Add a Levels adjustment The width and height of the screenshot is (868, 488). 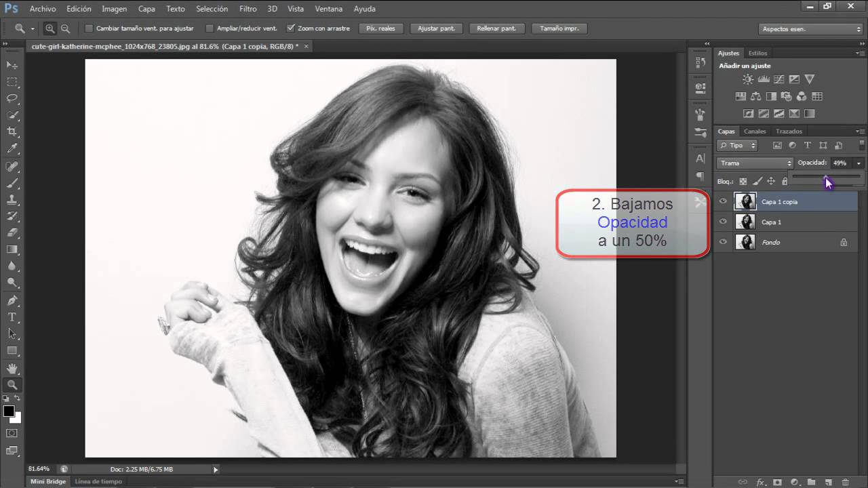tap(764, 79)
